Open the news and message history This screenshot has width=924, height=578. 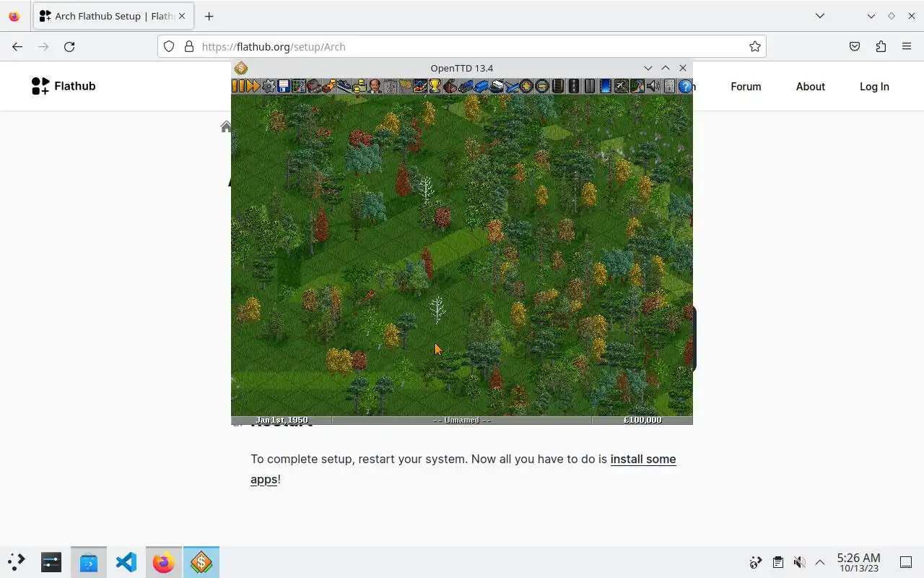point(669,87)
